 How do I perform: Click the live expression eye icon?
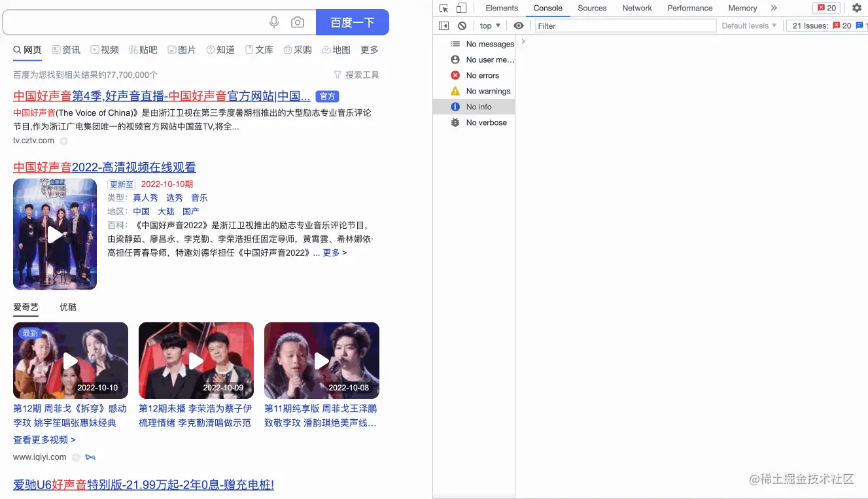pos(519,26)
